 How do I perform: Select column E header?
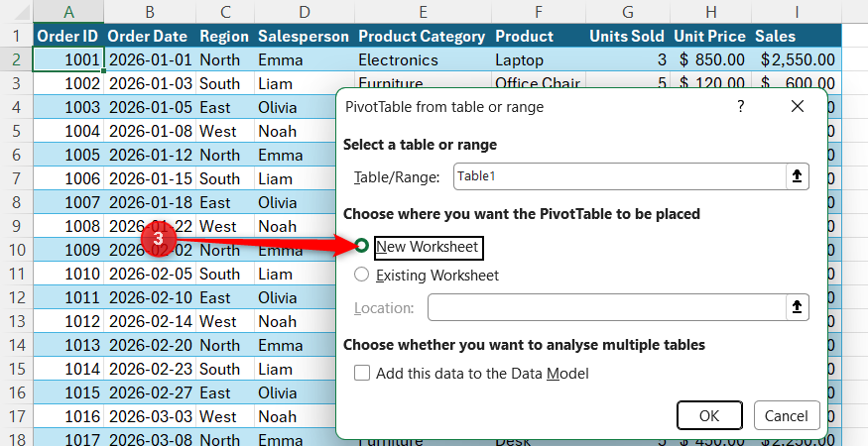click(x=423, y=12)
